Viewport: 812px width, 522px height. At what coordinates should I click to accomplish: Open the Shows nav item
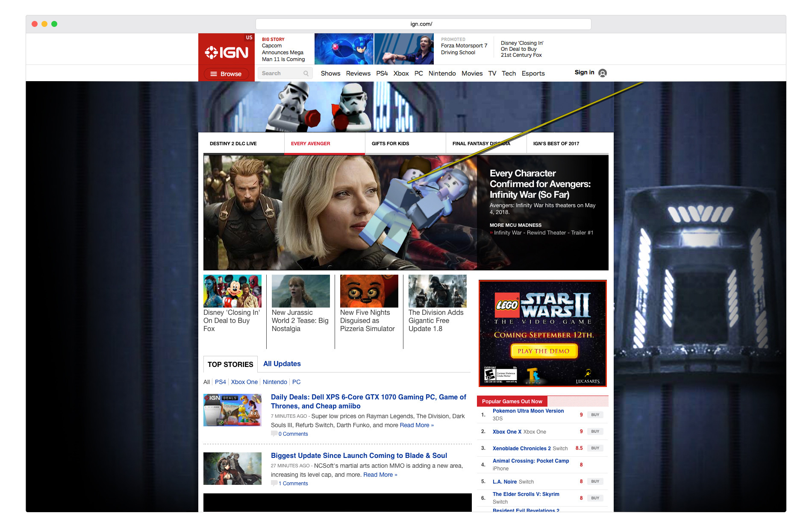click(x=330, y=73)
